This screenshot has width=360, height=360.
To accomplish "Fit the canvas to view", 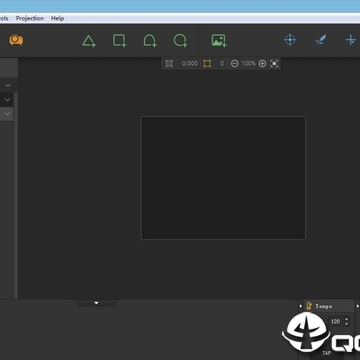I will pos(274,63).
